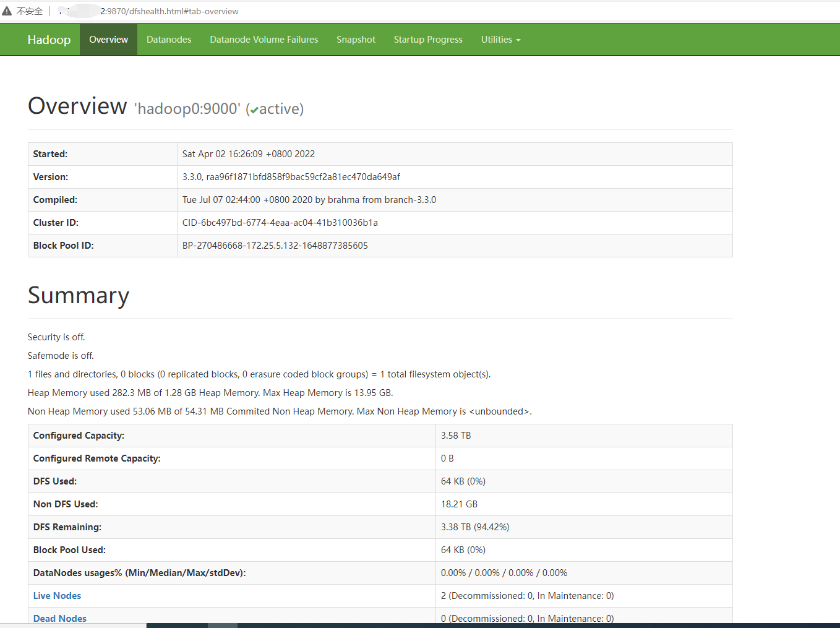This screenshot has width=840, height=628.
Task: Click the insecure warning triangle icon
Action: point(7,11)
